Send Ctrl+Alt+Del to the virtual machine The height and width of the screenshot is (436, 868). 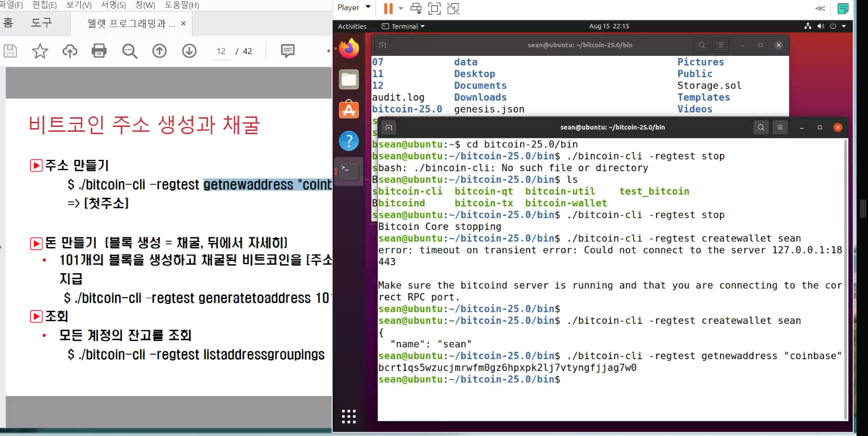pos(416,9)
